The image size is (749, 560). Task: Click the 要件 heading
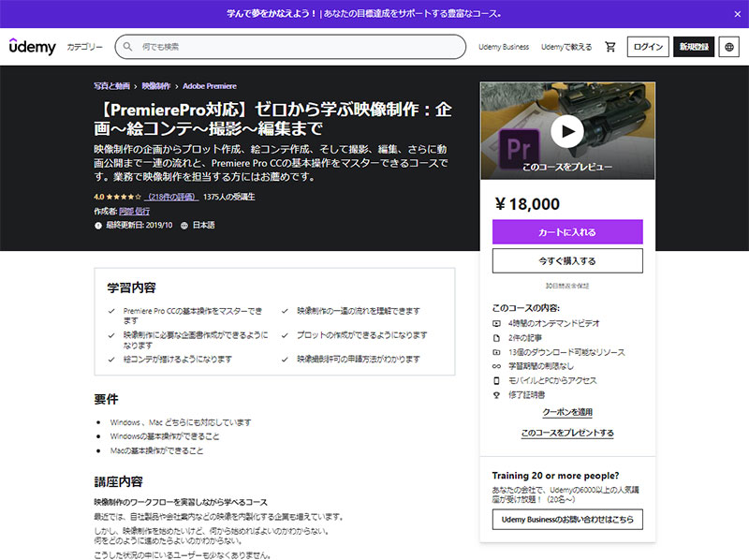pos(106,399)
